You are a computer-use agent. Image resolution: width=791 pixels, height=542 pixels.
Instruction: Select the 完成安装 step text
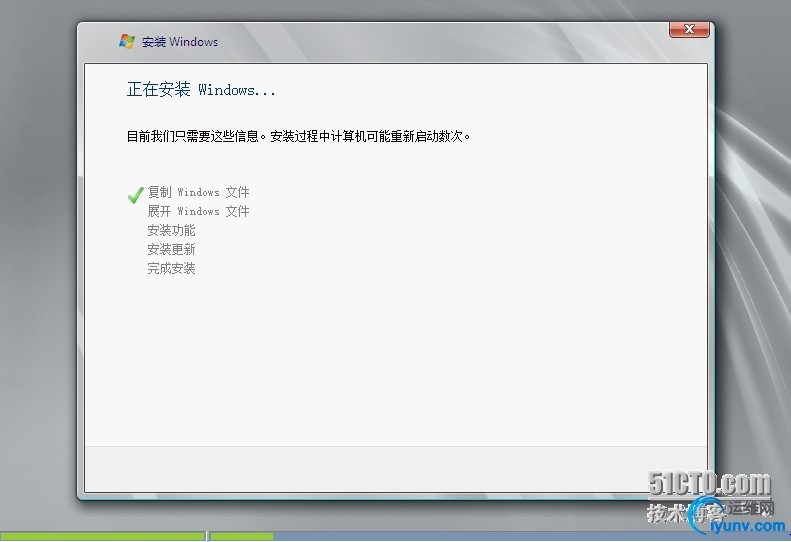(x=171, y=268)
